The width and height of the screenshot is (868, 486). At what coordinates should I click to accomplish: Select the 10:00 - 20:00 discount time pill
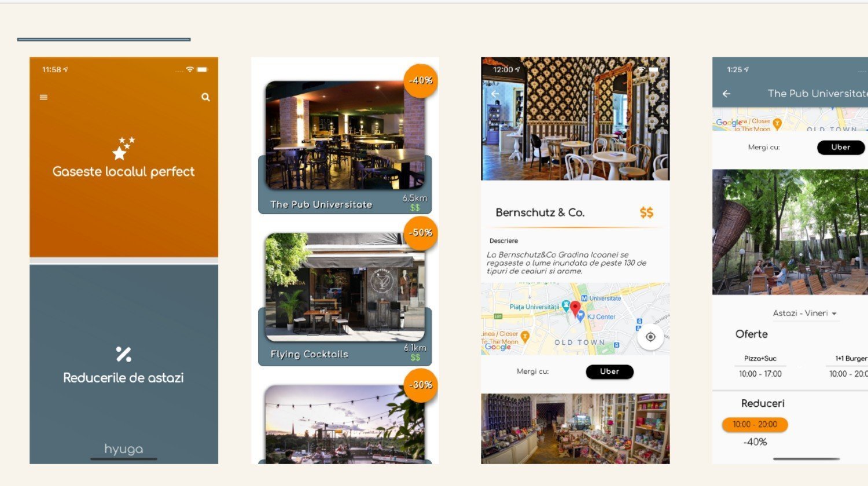[755, 425]
